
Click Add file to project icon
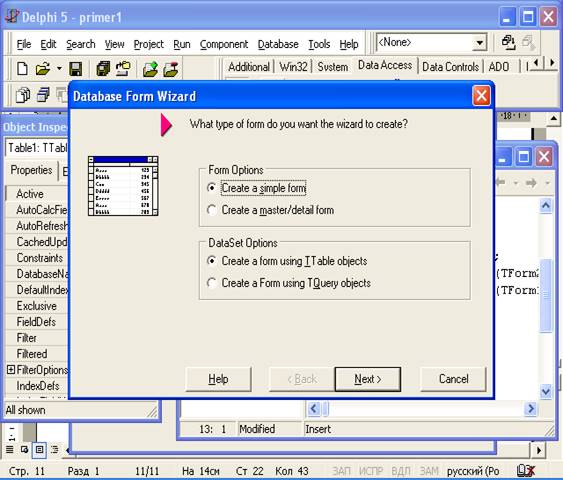coord(150,69)
